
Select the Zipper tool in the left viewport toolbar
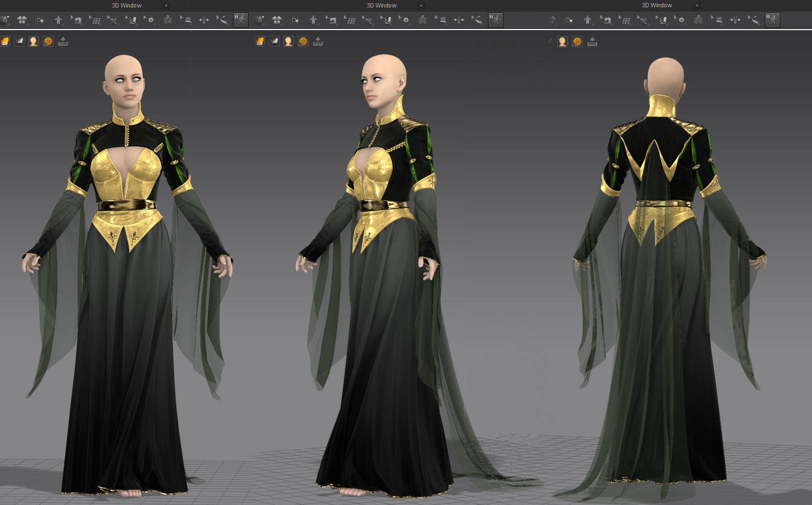(x=168, y=20)
